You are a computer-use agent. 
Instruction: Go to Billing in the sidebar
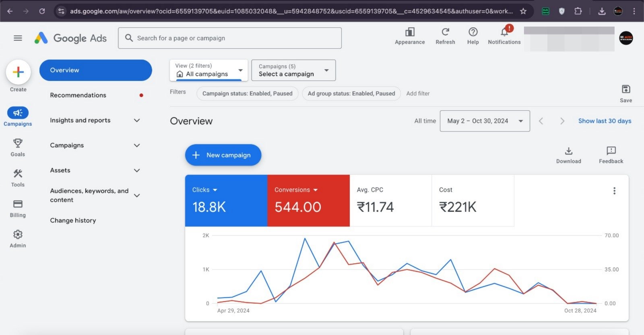(x=18, y=204)
